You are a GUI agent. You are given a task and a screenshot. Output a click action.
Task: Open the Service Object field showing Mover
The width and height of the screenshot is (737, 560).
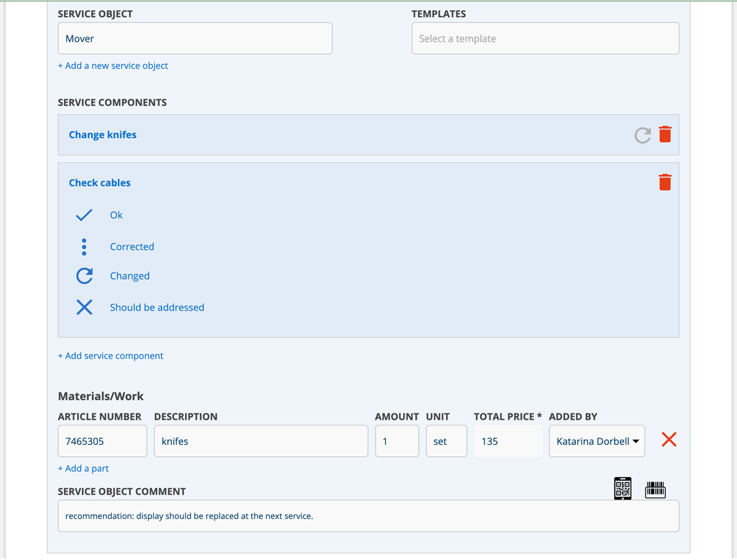click(195, 39)
